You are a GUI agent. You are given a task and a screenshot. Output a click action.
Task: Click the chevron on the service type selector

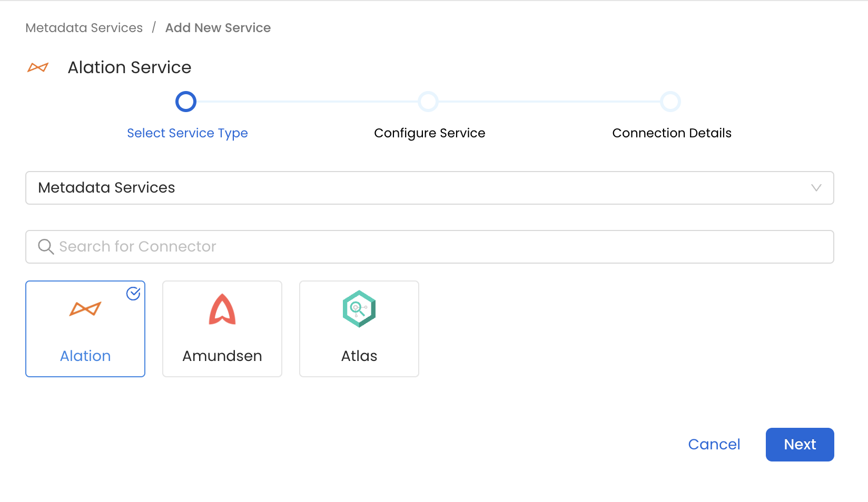815,188
